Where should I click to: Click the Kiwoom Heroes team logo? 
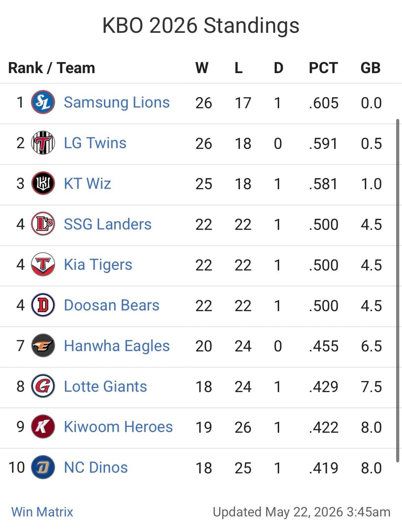point(43,427)
